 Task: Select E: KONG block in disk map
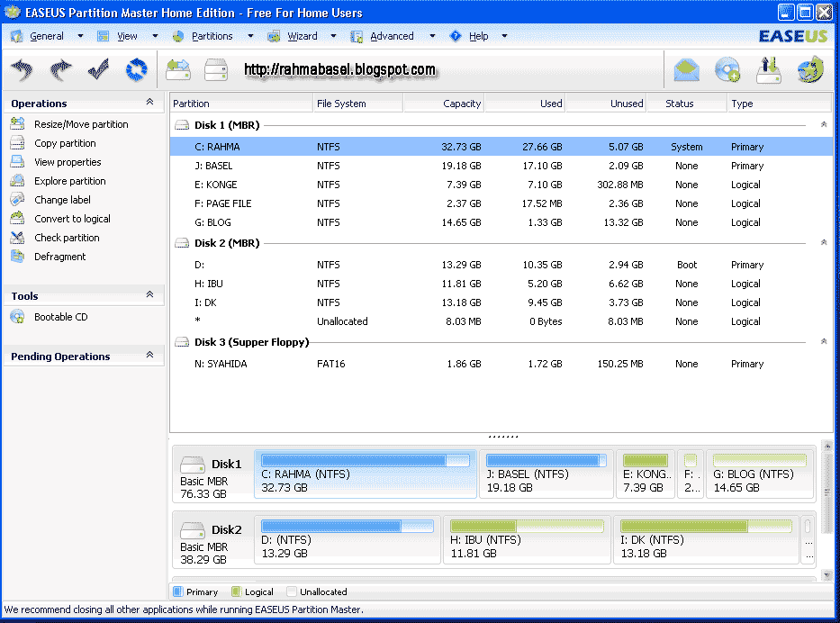click(x=646, y=474)
